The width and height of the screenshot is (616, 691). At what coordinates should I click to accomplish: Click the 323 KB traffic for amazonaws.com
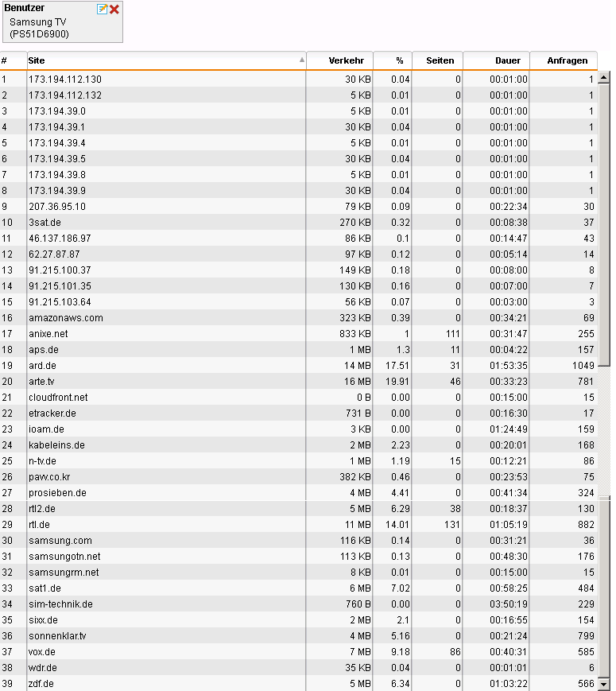point(355,318)
